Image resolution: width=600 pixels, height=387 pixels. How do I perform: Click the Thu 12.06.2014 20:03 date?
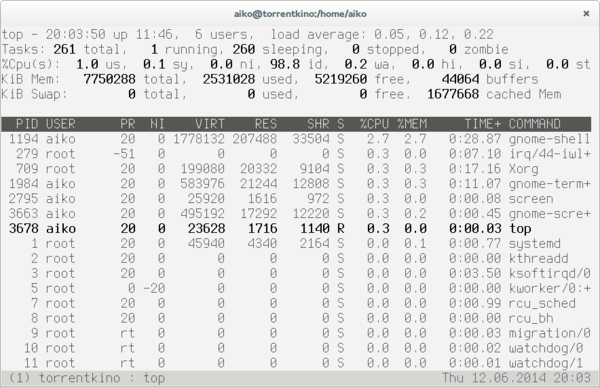tap(516, 378)
